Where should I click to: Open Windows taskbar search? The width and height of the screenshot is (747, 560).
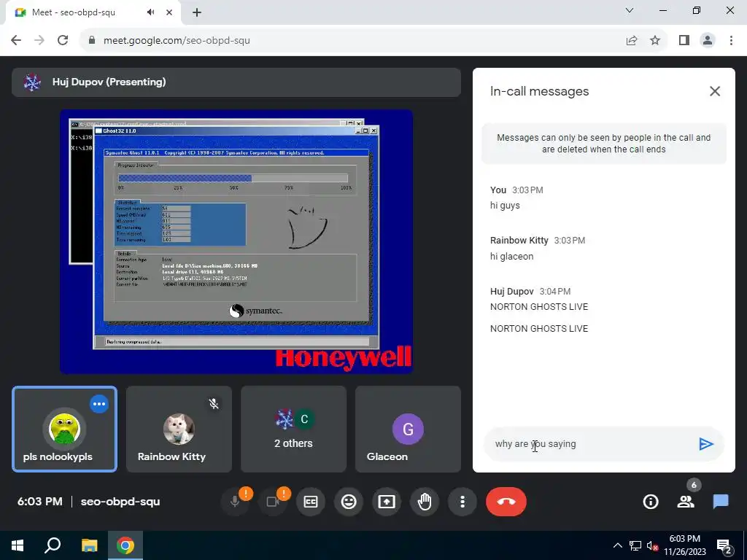(53, 545)
